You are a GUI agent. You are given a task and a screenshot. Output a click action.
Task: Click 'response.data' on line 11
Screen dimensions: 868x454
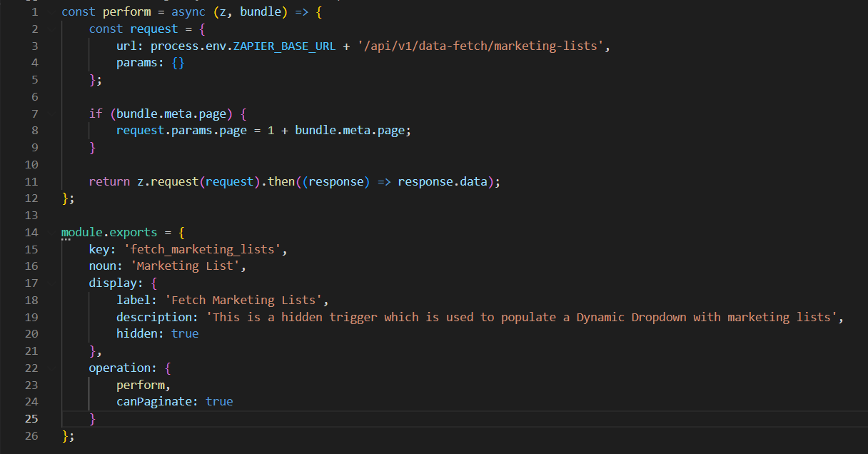(443, 181)
